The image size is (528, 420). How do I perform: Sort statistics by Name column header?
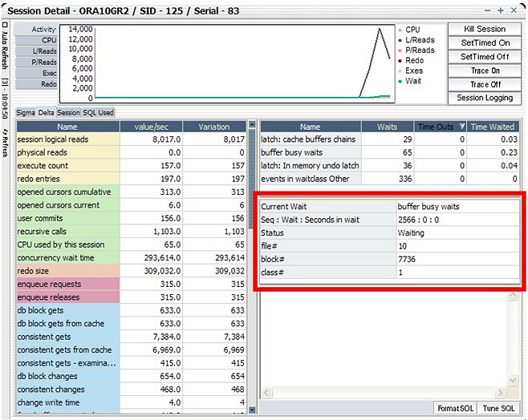pyautogui.click(x=67, y=127)
